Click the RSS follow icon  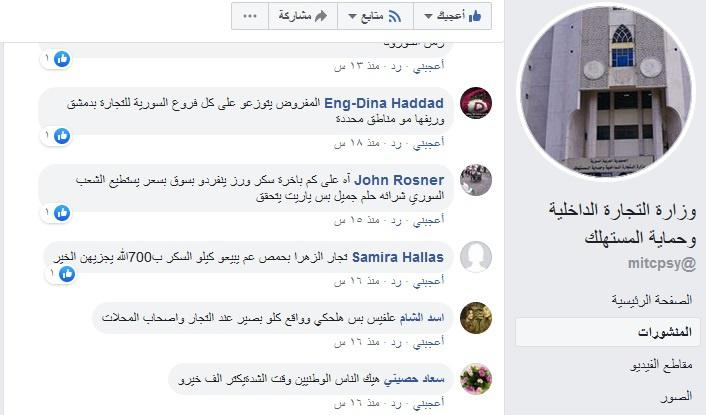point(394,17)
